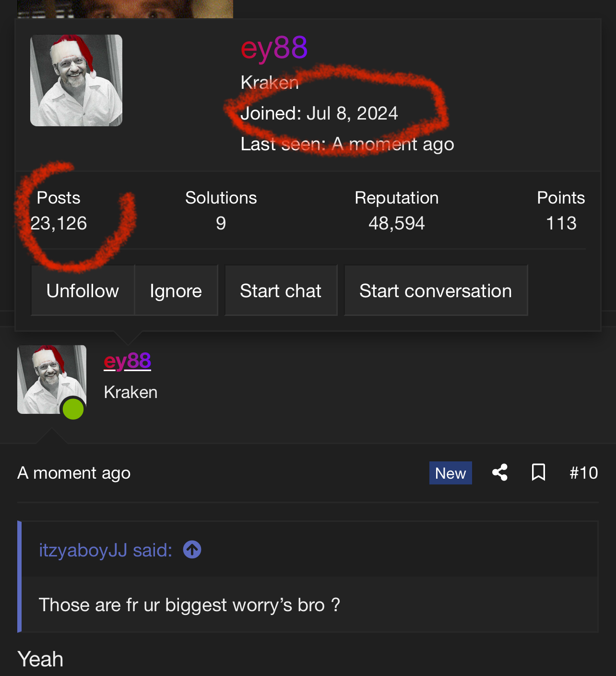Click the itzyaboyJJ said quote header
The image size is (616, 676).
coord(106,550)
